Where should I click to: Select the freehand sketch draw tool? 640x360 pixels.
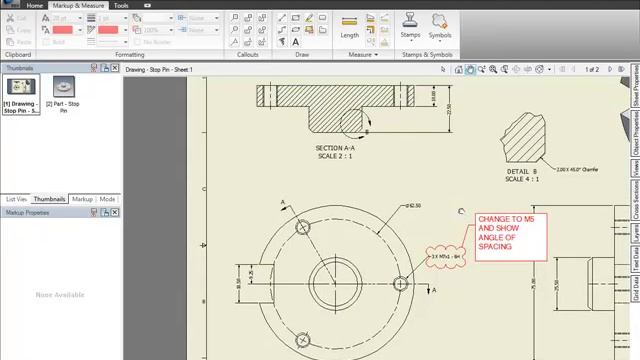pos(282,42)
